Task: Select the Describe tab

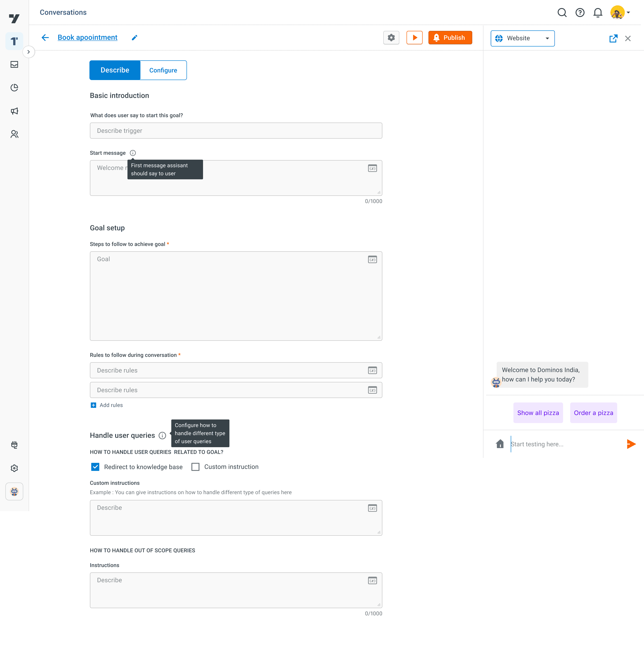Action: (115, 70)
